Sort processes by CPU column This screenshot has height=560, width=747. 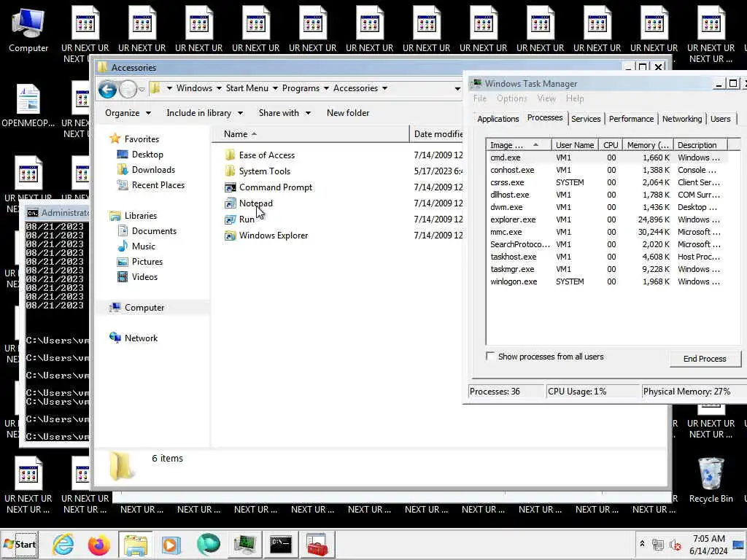click(611, 145)
